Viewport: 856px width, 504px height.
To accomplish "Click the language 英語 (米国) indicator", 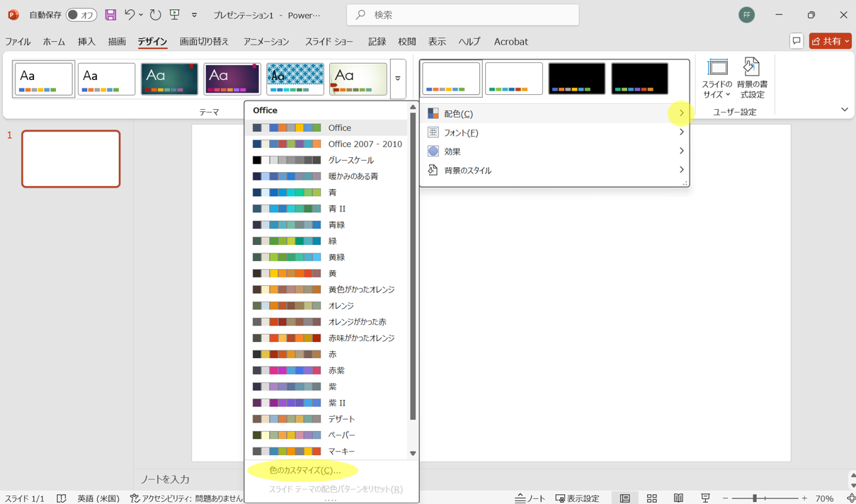I will pyautogui.click(x=98, y=498).
